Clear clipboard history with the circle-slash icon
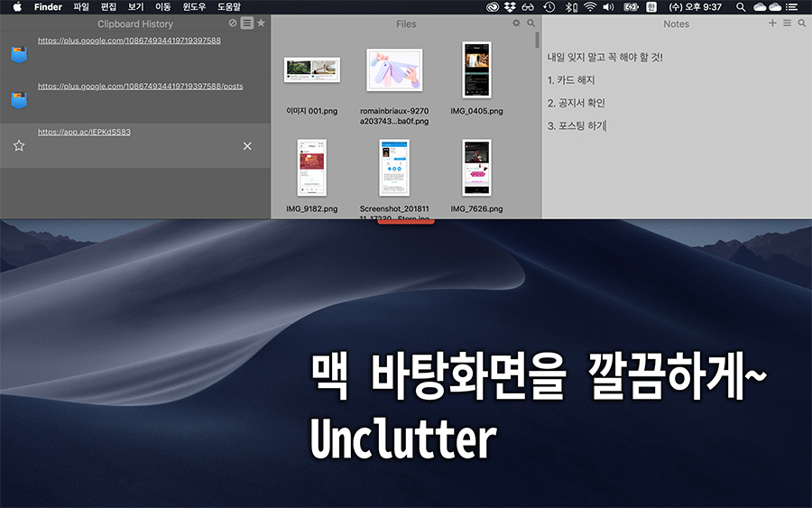 (233, 23)
